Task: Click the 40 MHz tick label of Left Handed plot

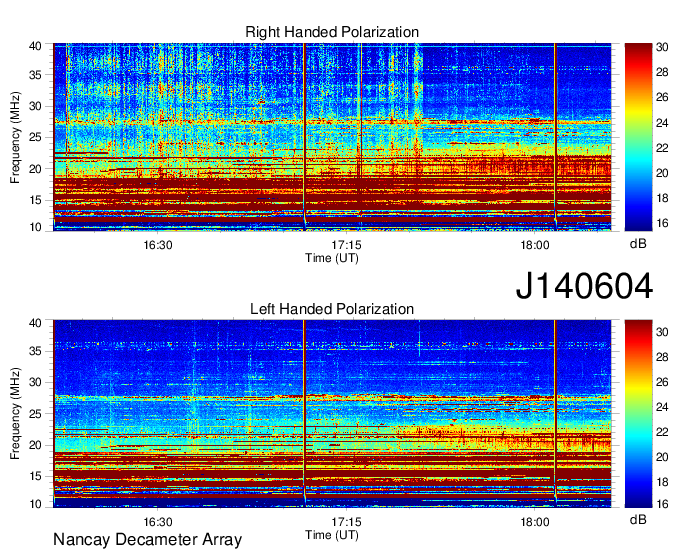Action: click(x=36, y=323)
